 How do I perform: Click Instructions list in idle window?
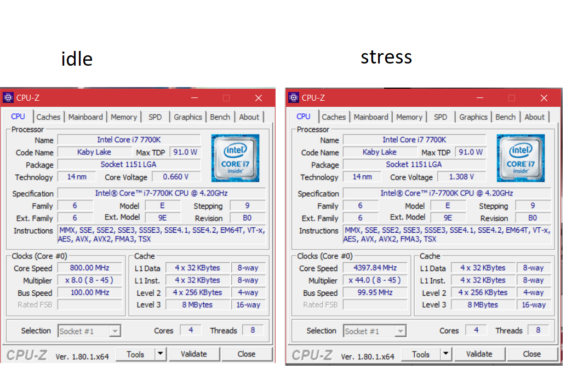(x=162, y=234)
